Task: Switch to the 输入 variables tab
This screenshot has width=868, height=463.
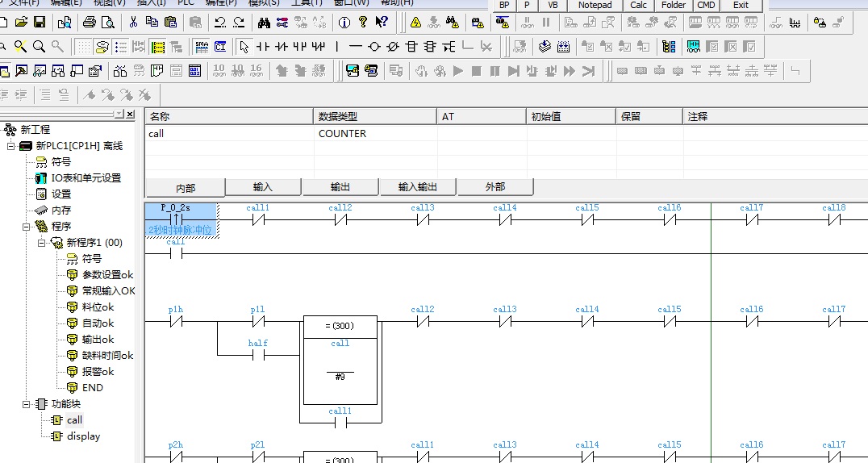Action: (x=263, y=187)
